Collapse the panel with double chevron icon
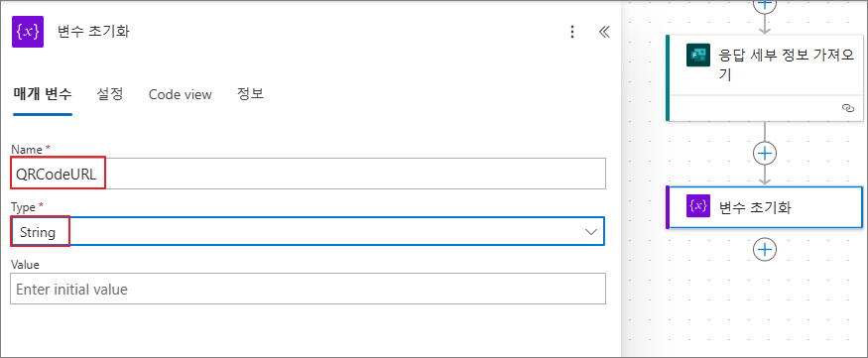 (604, 32)
